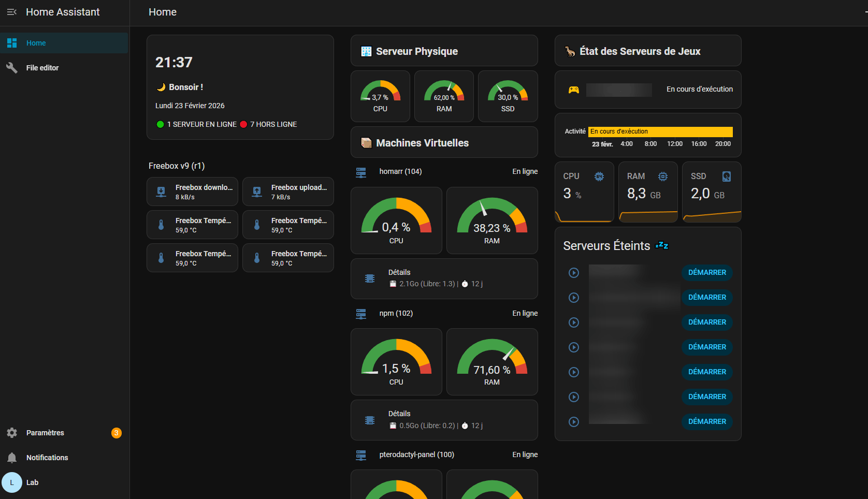This screenshot has height=499, width=868.
Task: Open the npm (102) virtual machine entry
Action: click(396, 314)
